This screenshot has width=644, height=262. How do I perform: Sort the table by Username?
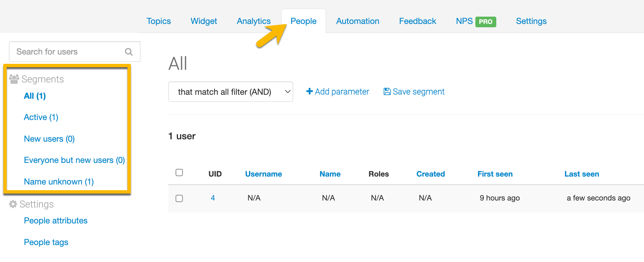tap(263, 174)
